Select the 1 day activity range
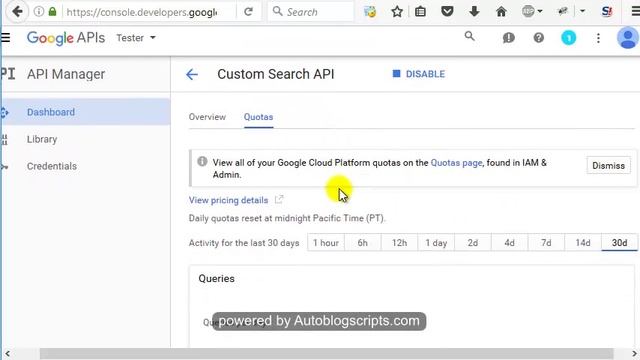The height and width of the screenshot is (360, 640). (436, 243)
